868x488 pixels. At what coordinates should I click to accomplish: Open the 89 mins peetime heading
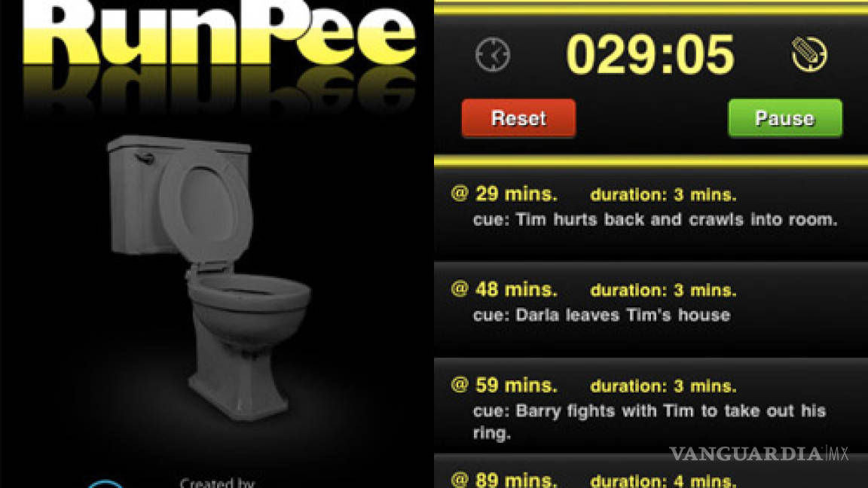click(x=504, y=479)
